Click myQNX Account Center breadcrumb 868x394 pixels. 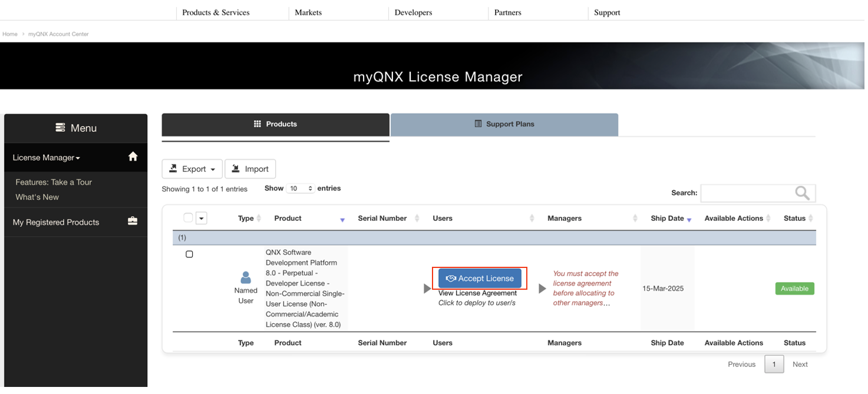(x=58, y=34)
